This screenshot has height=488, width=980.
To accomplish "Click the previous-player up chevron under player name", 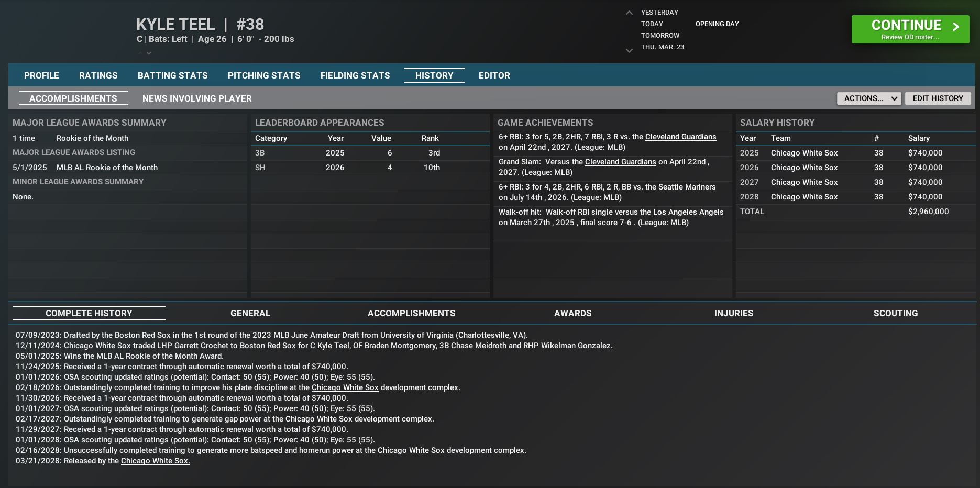I will click(140, 53).
